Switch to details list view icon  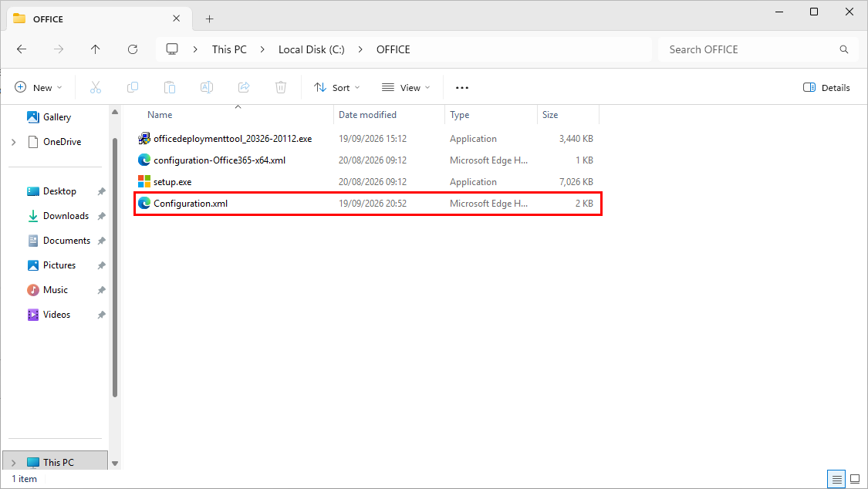tap(836, 479)
